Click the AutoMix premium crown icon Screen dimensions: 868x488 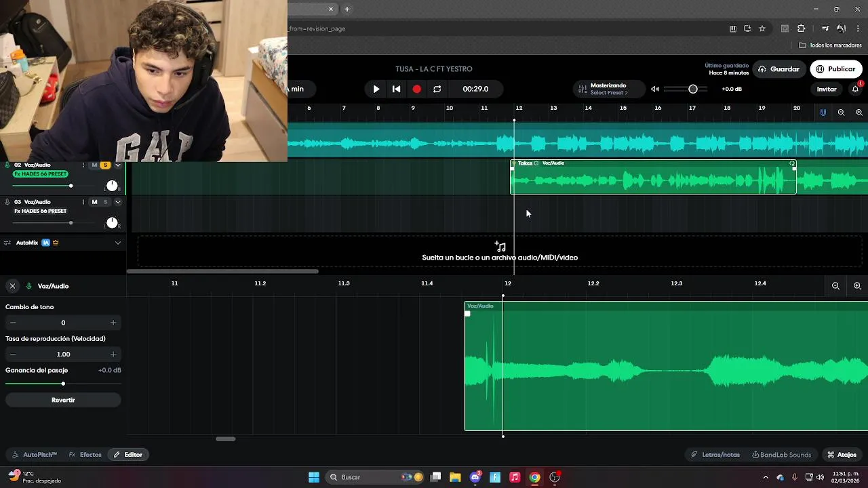coord(56,243)
